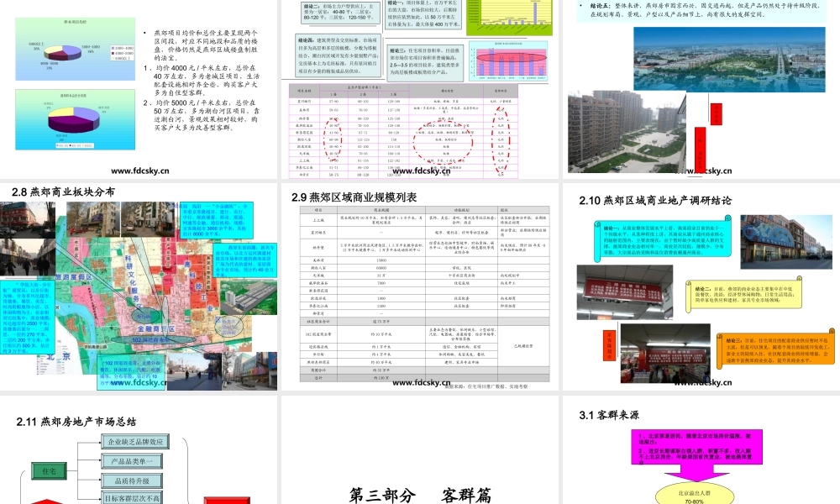
Task: Select the storefront photo with the blue wave sign
Action: tap(786, 242)
